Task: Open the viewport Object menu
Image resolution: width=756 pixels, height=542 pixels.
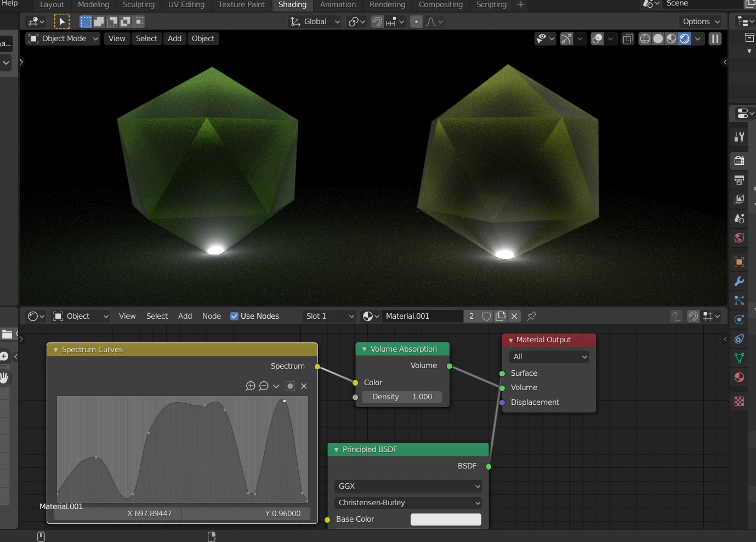Action: [x=203, y=38]
